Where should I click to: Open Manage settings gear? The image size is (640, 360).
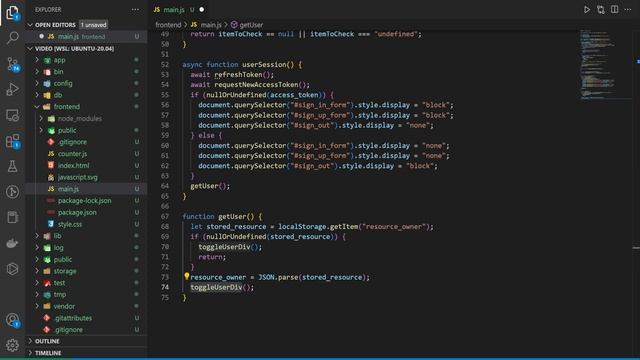[13, 345]
